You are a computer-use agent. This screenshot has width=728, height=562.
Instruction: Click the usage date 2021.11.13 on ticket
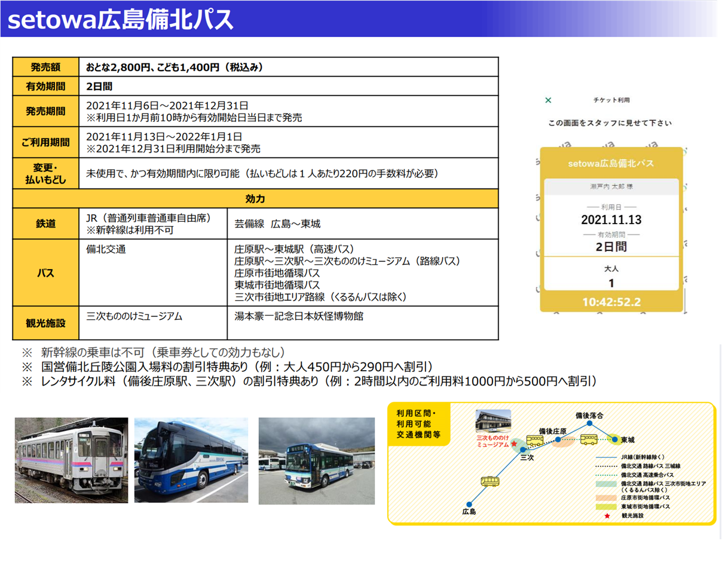click(x=611, y=220)
